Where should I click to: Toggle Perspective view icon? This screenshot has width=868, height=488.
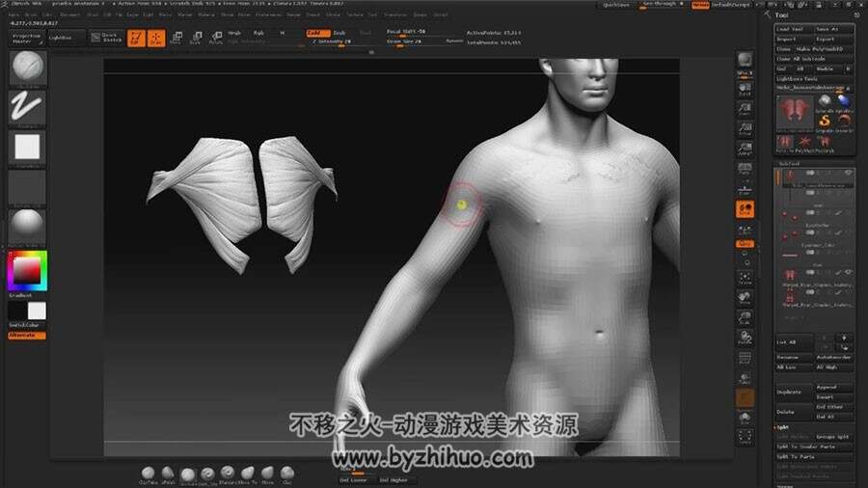[745, 169]
